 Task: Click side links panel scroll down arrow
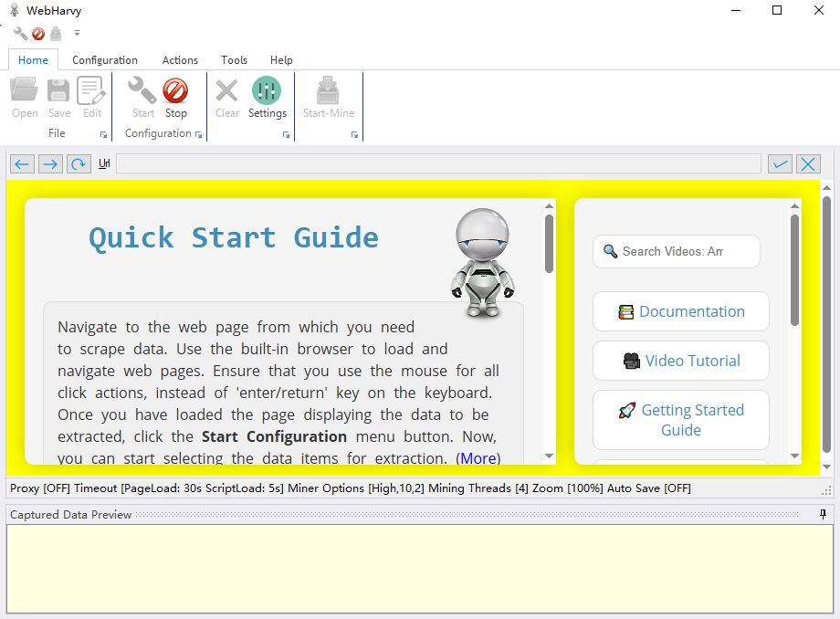(x=794, y=456)
